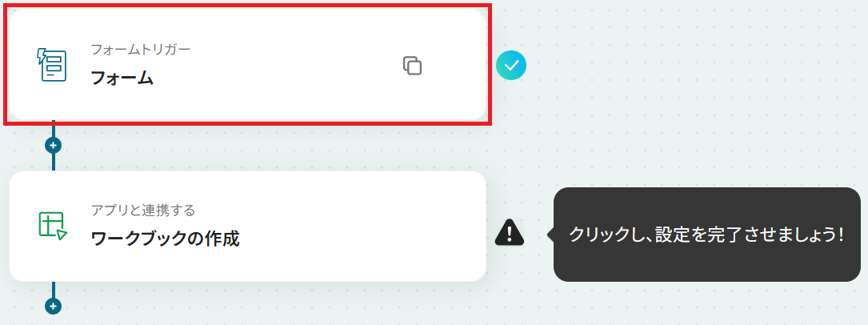Screen dimensions: 868x325
Task: Add a step after the フォーム card
Action: [x=53, y=146]
